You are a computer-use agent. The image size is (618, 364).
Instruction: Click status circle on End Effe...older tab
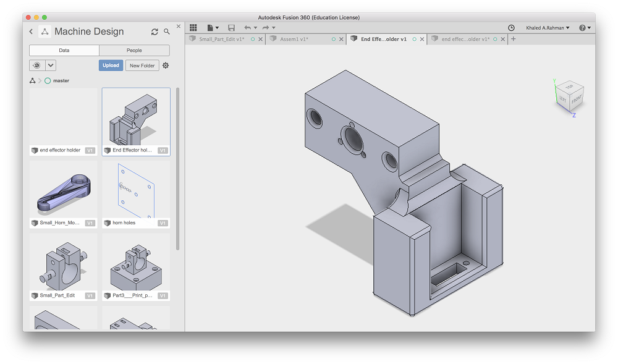click(414, 40)
